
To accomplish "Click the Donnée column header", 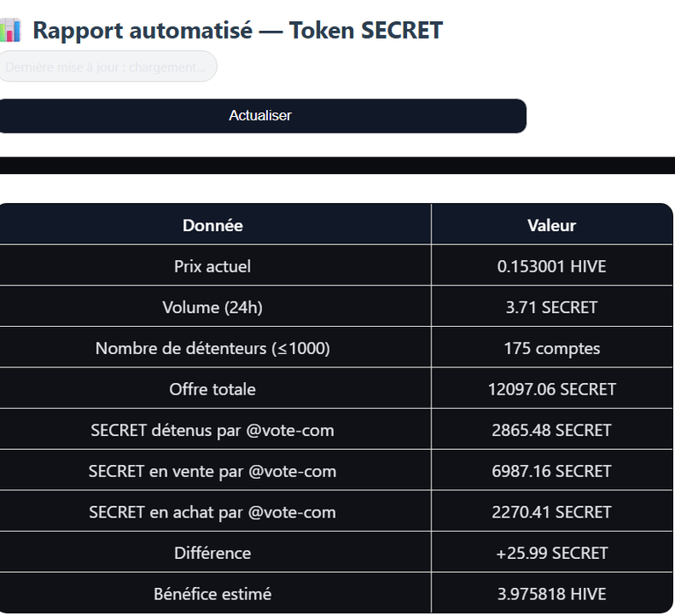I will 213,225.
